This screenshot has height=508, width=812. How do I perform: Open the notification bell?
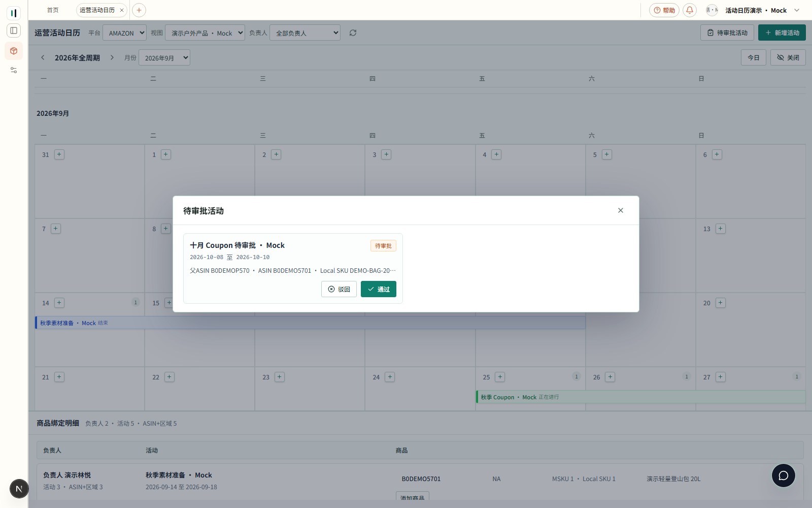pos(690,10)
